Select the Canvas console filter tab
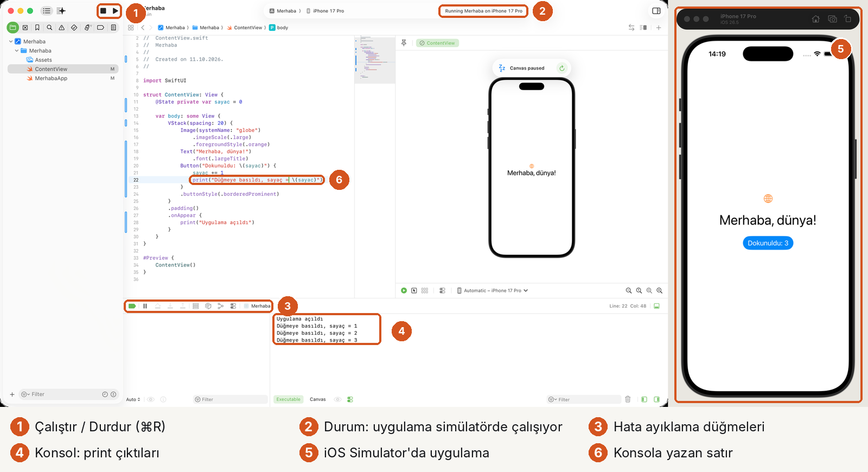Image resolution: width=868 pixels, height=472 pixels. (318, 399)
